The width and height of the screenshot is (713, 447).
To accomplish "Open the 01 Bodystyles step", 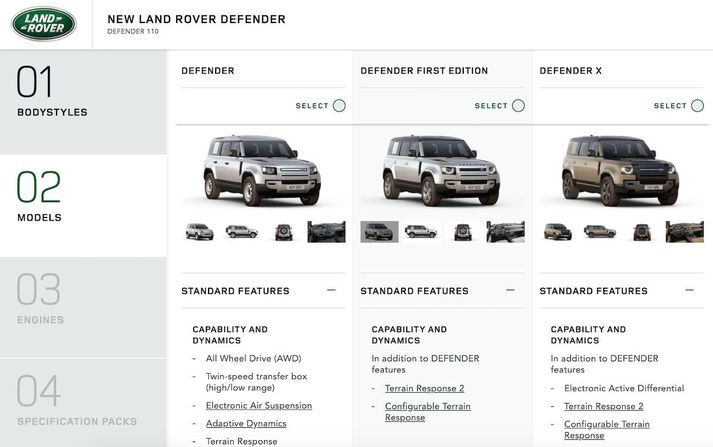I will (x=83, y=102).
